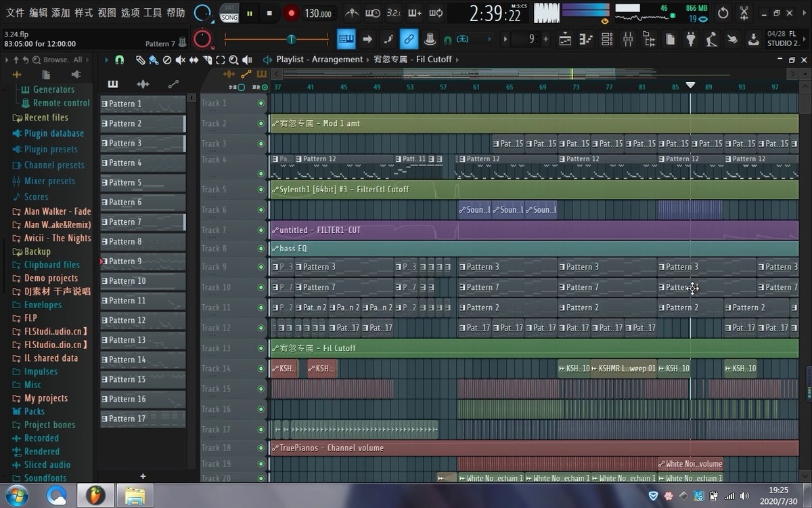Open the Mixer panel from the top toolbar
Image resolution: width=812 pixels, height=508 pixels.
point(627,41)
